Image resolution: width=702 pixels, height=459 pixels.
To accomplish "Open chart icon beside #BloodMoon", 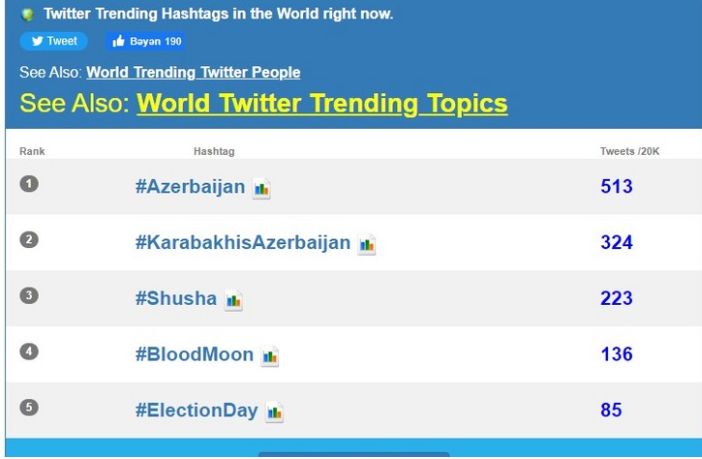I will 270,356.
